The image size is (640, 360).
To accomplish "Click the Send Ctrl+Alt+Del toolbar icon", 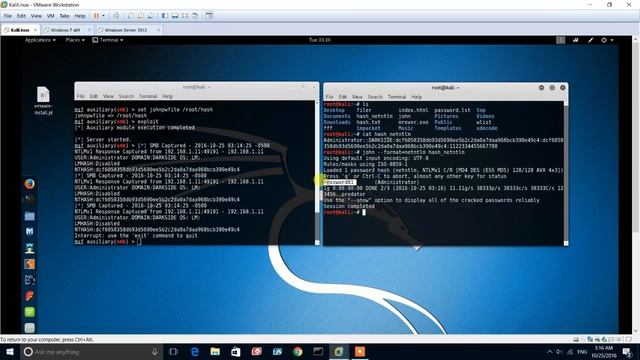I will (x=116, y=16).
